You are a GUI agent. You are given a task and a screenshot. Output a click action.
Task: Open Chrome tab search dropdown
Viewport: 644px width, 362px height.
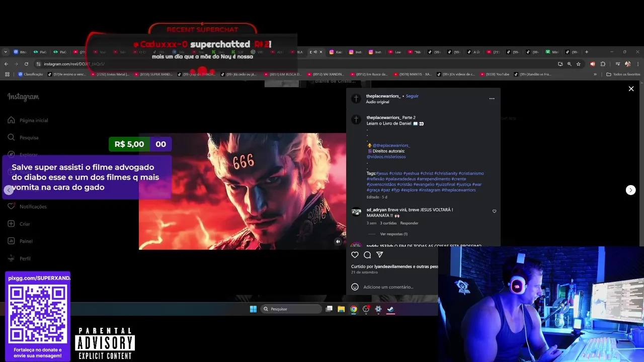tap(6, 52)
